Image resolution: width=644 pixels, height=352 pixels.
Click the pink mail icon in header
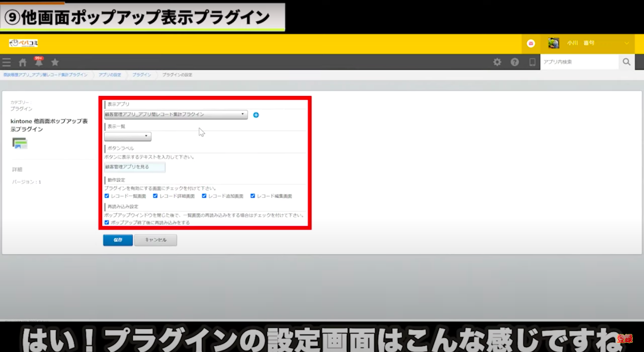pyautogui.click(x=531, y=43)
